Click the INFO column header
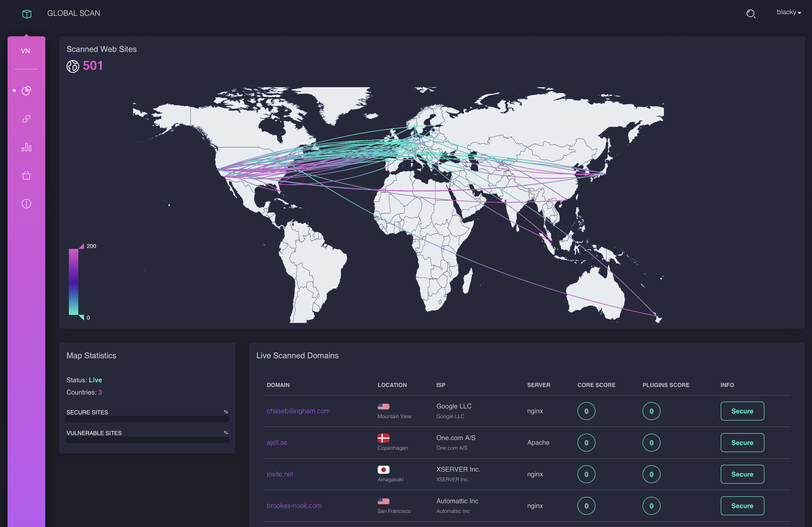This screenshot has width=812, height=527. [727, 385]
